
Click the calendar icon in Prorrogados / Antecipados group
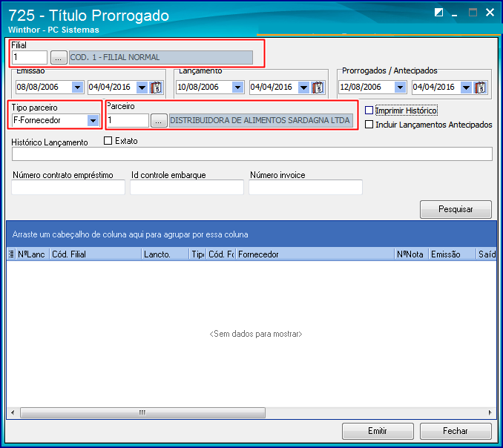tap(481, 88)
